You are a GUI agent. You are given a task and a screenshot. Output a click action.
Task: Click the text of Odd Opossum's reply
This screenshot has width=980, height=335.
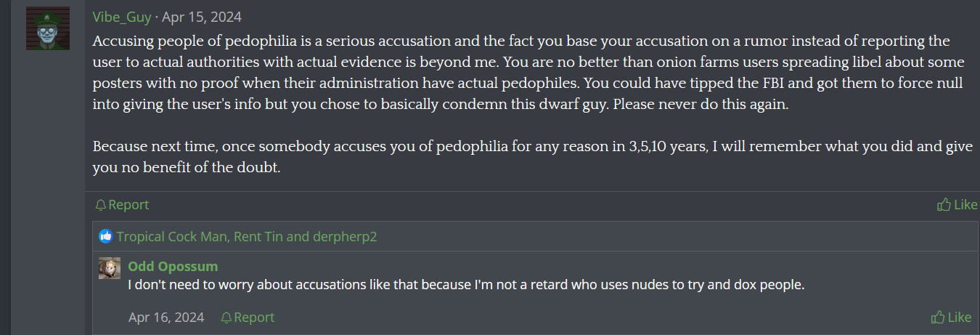pos(466,285)
